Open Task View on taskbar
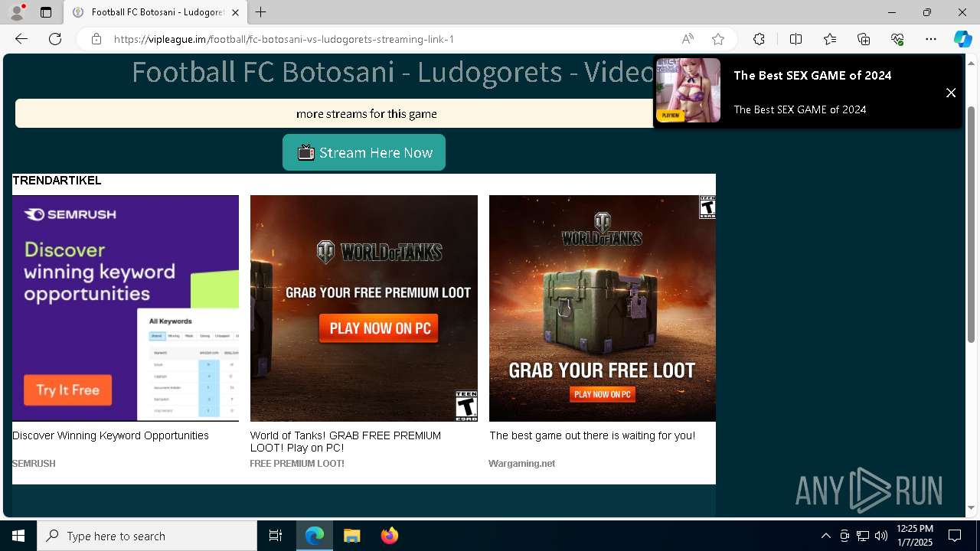 [x=276, y=536]
